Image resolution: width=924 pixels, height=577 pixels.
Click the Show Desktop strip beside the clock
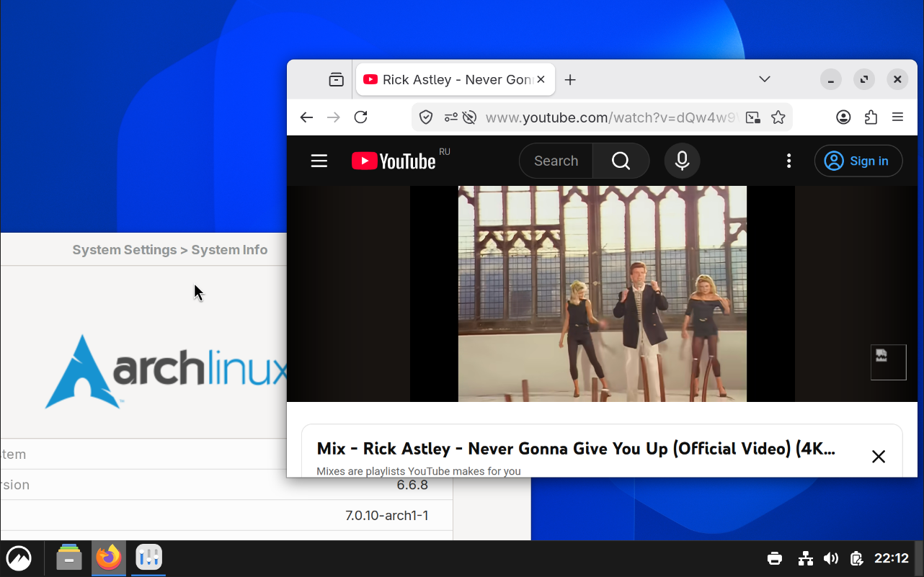click(920, 558)
